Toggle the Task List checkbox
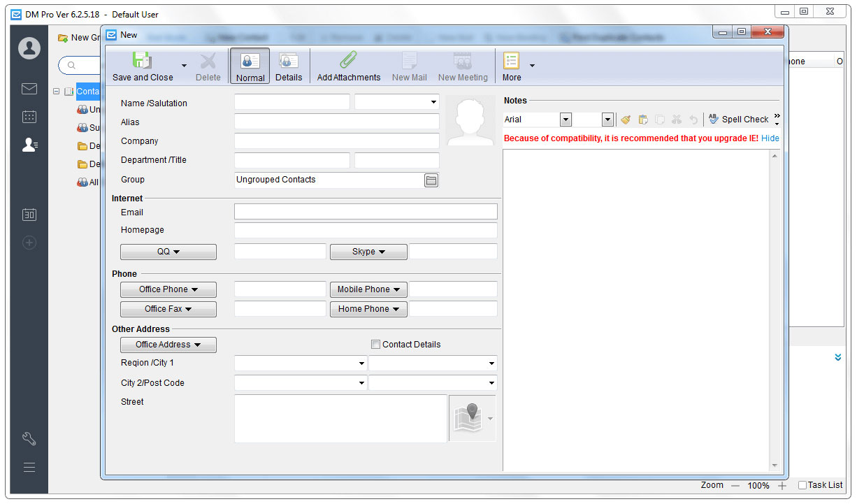 802,485
